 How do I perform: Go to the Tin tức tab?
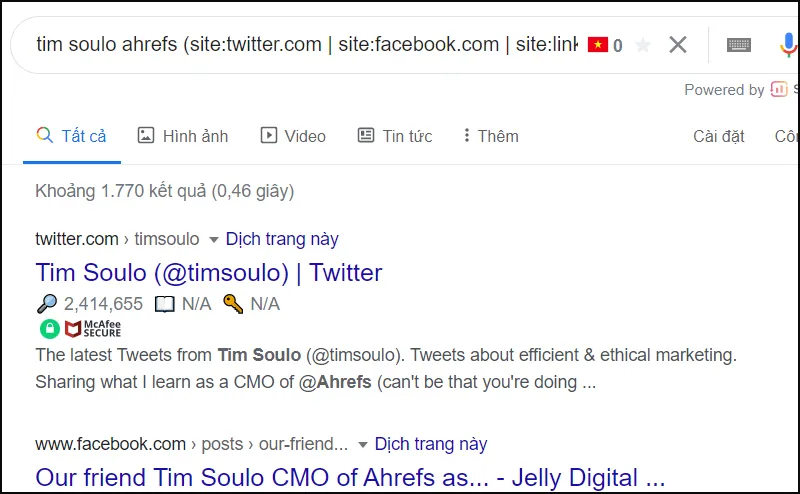(x=395, y=136)
